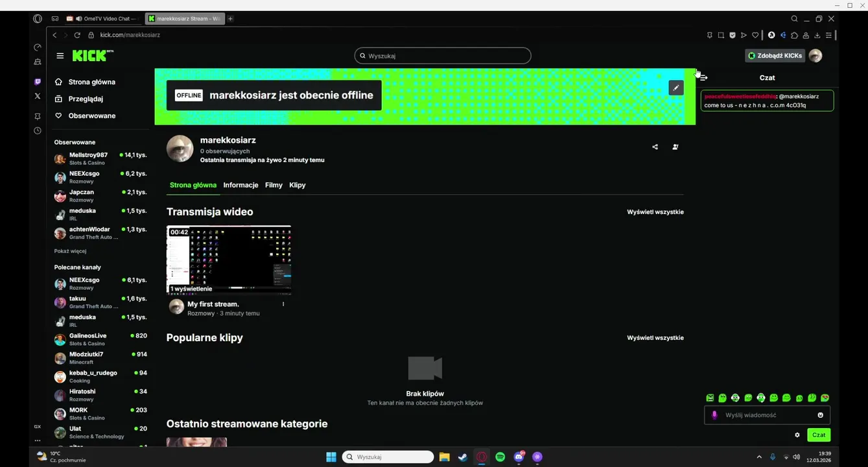Insert the heart-eyes green emote
Image resolution: width=868 pixels, height=467 pixels.
[825, 398]
